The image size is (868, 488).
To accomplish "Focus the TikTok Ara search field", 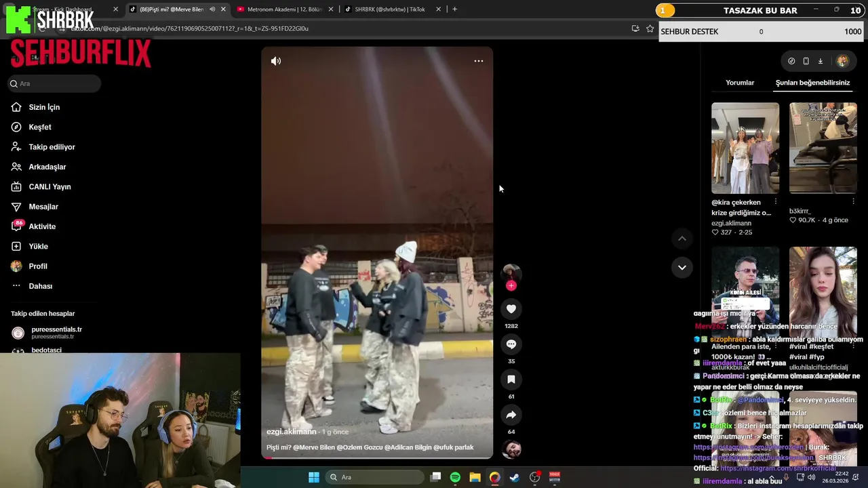I will tap(54, 83).
